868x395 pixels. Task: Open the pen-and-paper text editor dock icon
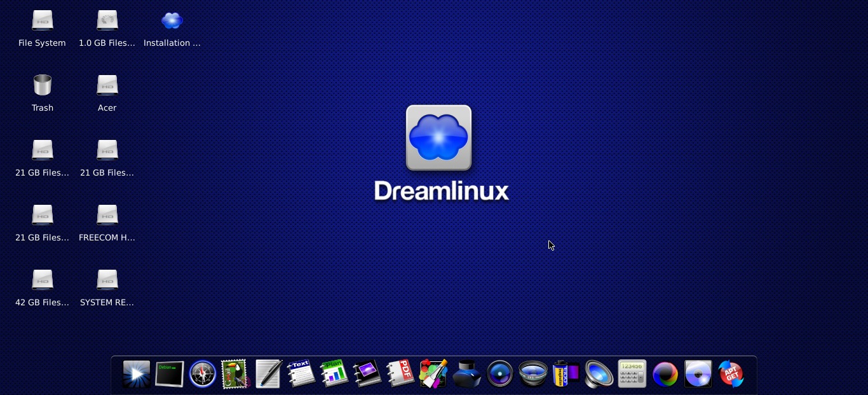269,374
